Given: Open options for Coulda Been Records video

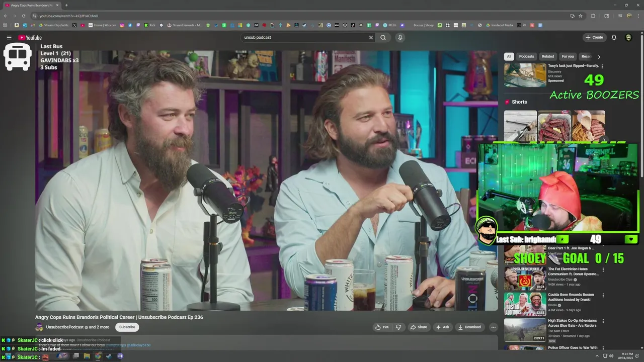Looking at the screenshot, I should pyautogui.click(x=603, y=295).
